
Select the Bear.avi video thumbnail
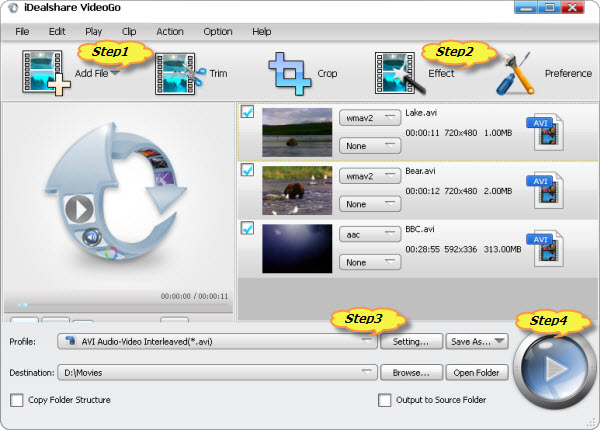coord(297,191)
